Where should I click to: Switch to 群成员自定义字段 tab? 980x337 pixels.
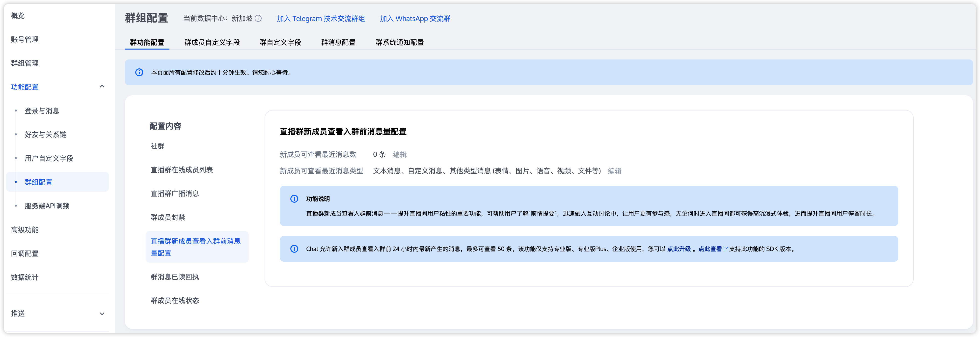[x=212, y=42]
